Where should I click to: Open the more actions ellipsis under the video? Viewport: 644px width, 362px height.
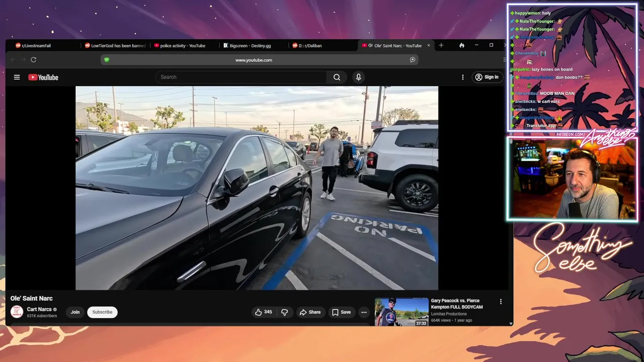coord(364,312)
